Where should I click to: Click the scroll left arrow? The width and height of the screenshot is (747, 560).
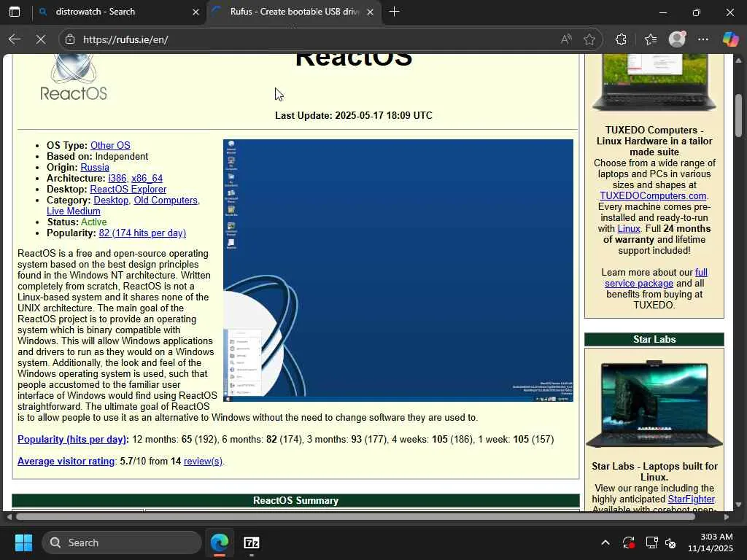(x=9, y=517)
